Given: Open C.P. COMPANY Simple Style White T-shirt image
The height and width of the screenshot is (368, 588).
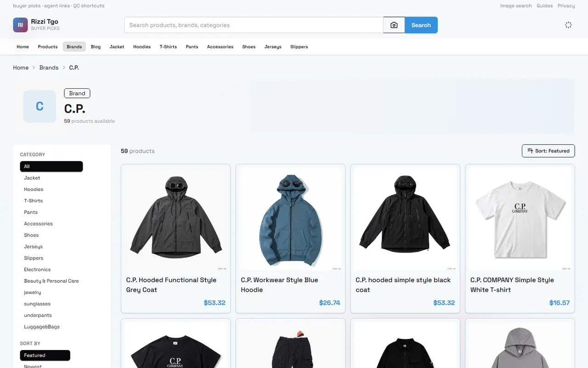Looking at the screenshot, I should coord(520,219).
